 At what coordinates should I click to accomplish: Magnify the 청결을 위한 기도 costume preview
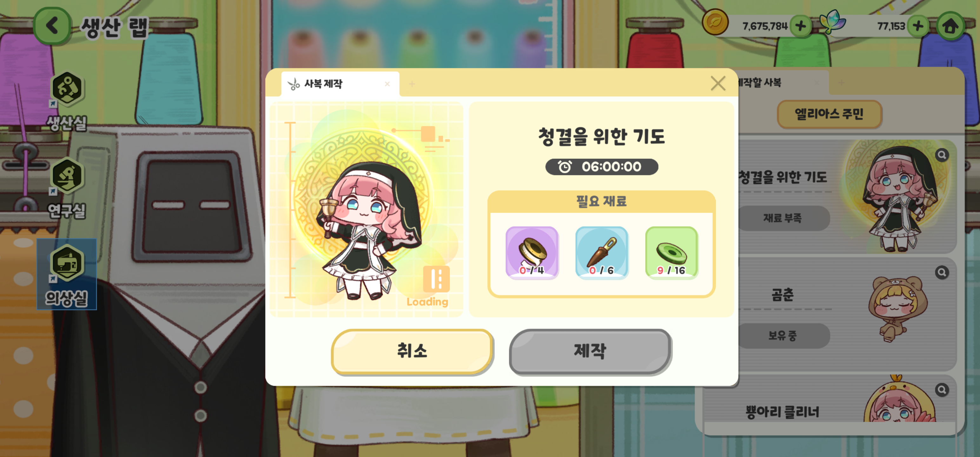(942, 155)
